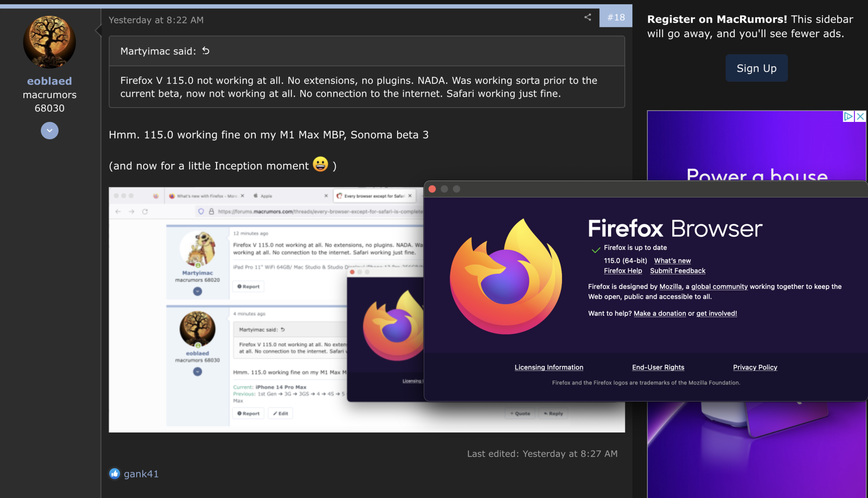
Task: Click the share icon next to post #18
Action: pos(588,17)
